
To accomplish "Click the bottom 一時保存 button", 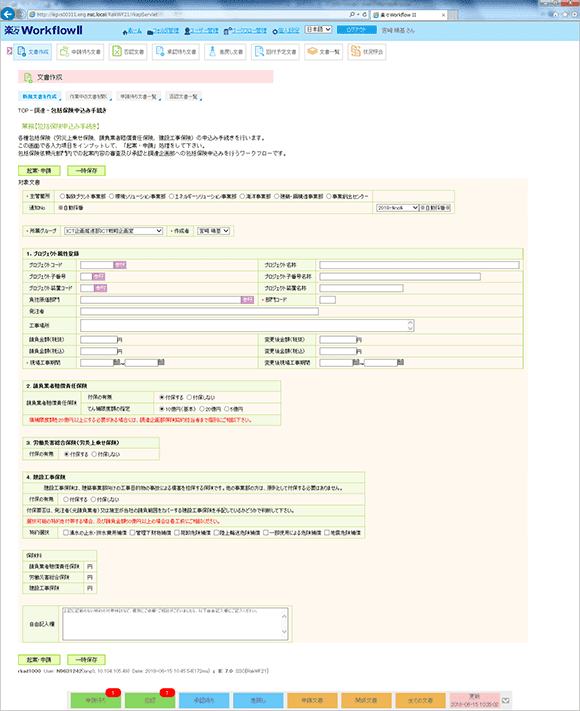I will pyautogui.click(x=86, y=659).
